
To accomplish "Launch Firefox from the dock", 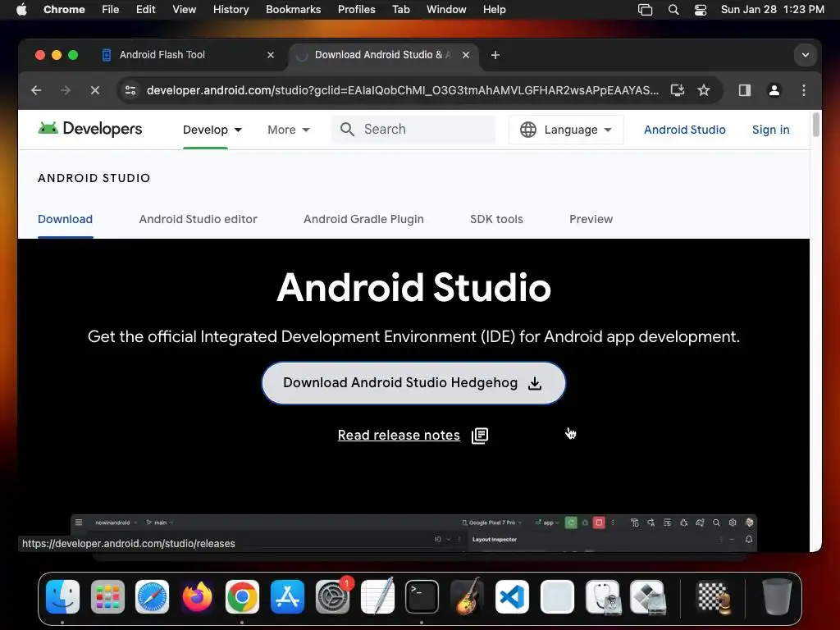I will pyautogui.click(x=197, y=596).
